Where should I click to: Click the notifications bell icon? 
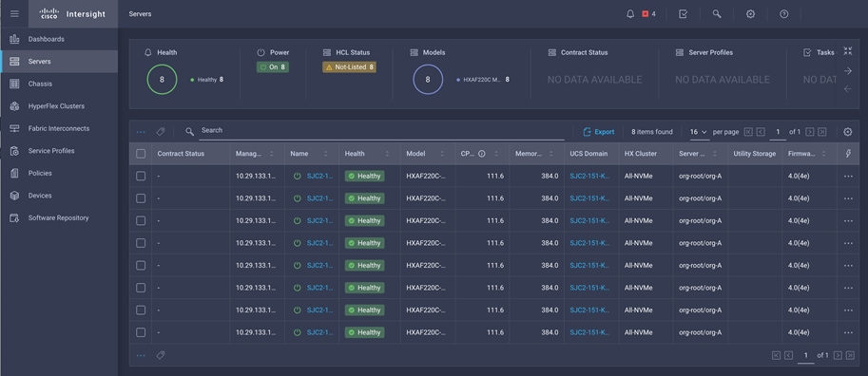630,14
